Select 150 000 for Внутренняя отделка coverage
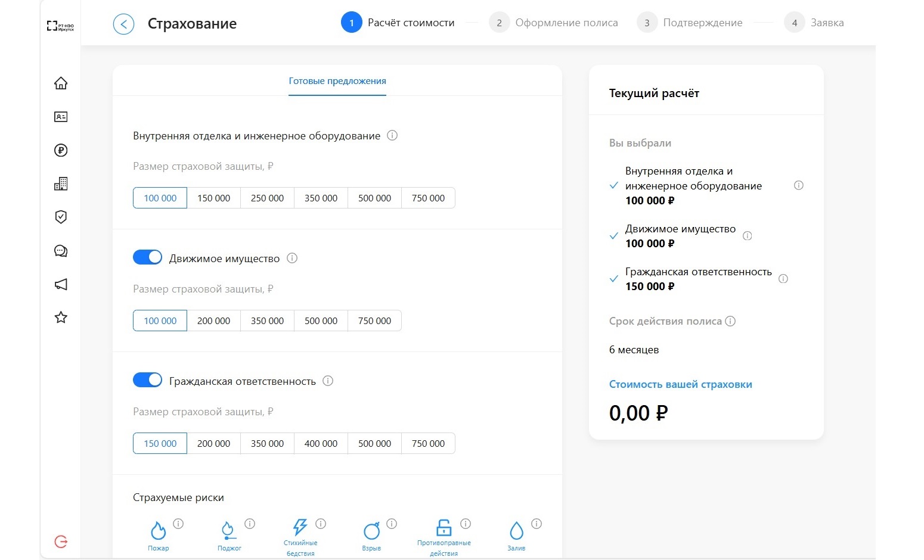This screenshot has height=560, width=924. click(x=214, y=198)
